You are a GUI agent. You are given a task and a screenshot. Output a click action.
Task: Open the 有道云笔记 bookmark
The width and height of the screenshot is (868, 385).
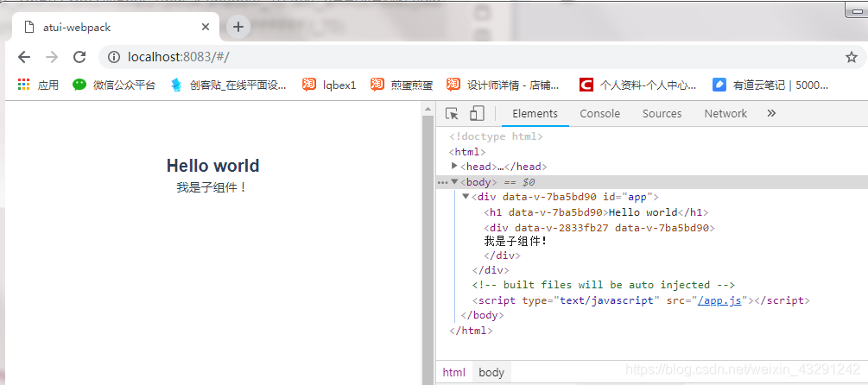770,85
